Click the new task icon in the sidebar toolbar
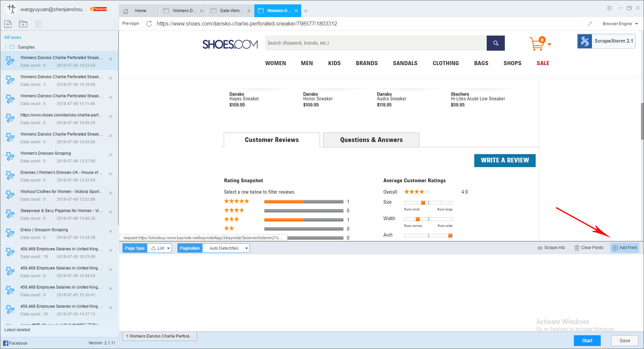This screenshot has width=644, height=349. tap(8, 24)
